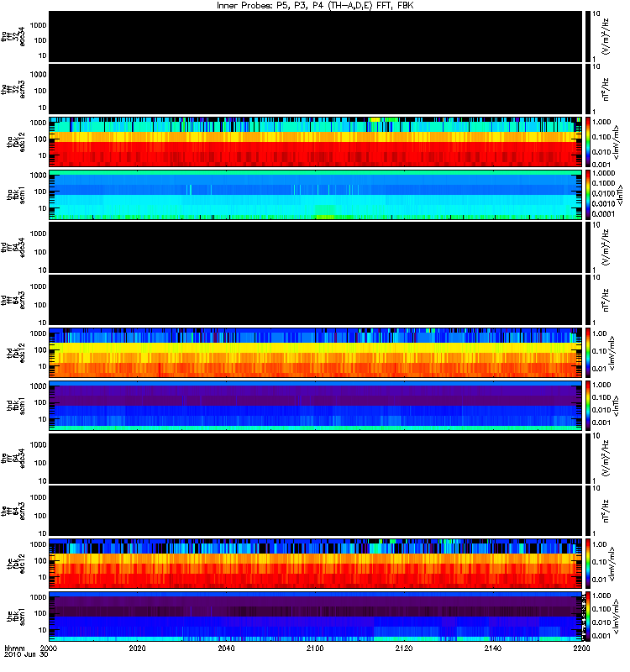Click the 'tha fbk scm1' y-axis title
This screenshot has width=630, height=672.
point(16,195)
